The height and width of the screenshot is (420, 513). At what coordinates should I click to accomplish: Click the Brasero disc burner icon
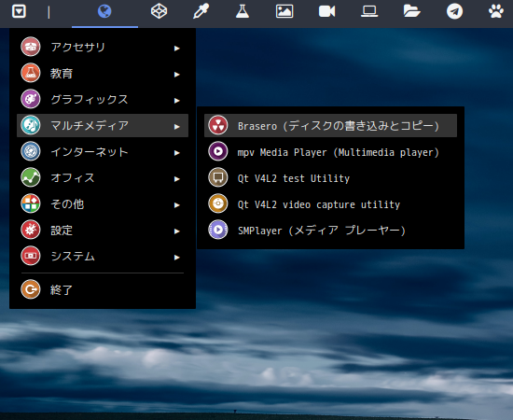coord(218,125)
